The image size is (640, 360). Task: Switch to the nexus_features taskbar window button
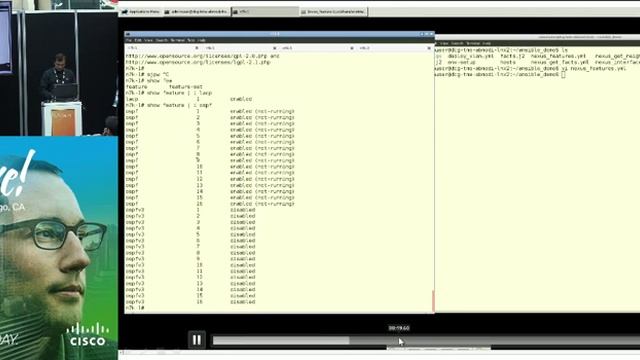pos(333,12)
